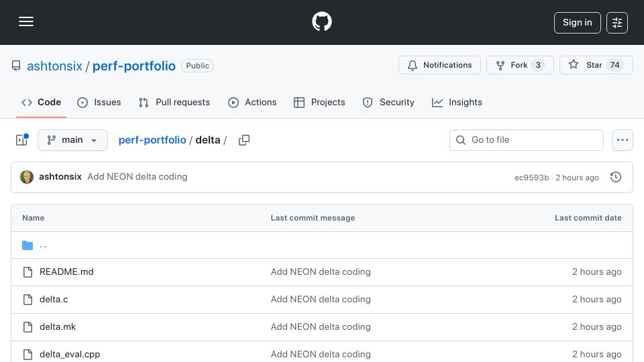Screen dimensions: 644x362
Task: Open the more options ellipsis menu
Action: [x=623, y=140]
